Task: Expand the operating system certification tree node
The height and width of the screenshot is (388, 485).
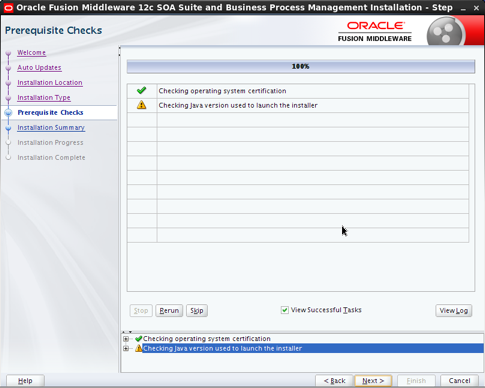Action: click(x=126, y=339)
